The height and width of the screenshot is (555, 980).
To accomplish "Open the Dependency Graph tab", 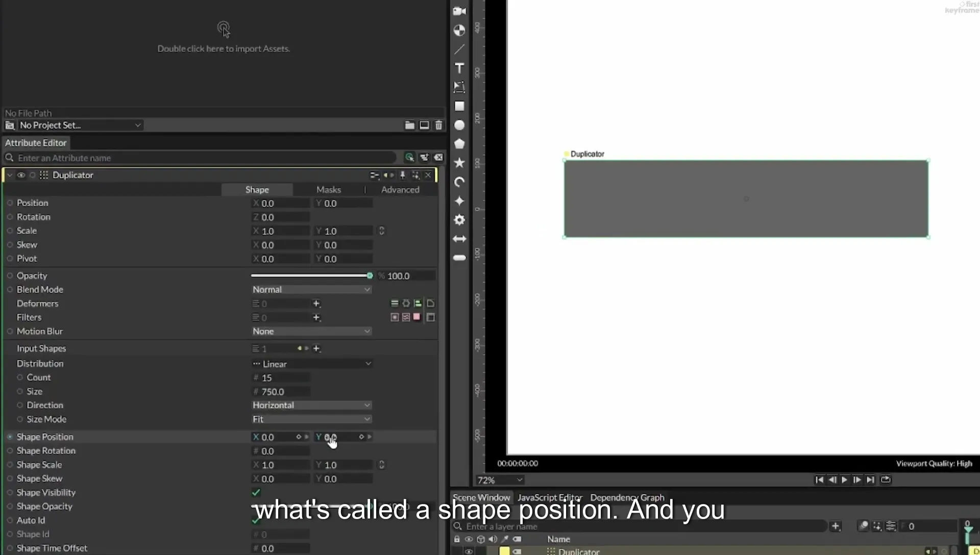I will (627, 497).
